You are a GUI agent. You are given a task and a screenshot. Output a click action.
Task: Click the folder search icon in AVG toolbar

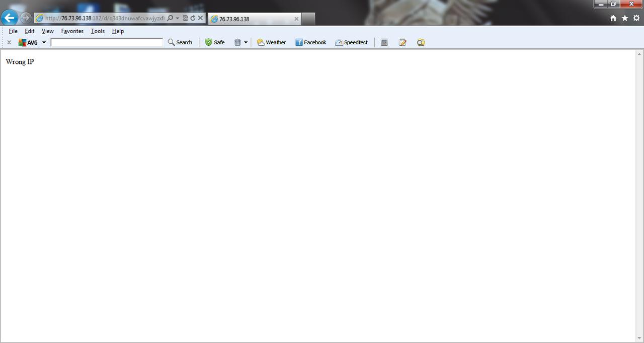(421, 43)
